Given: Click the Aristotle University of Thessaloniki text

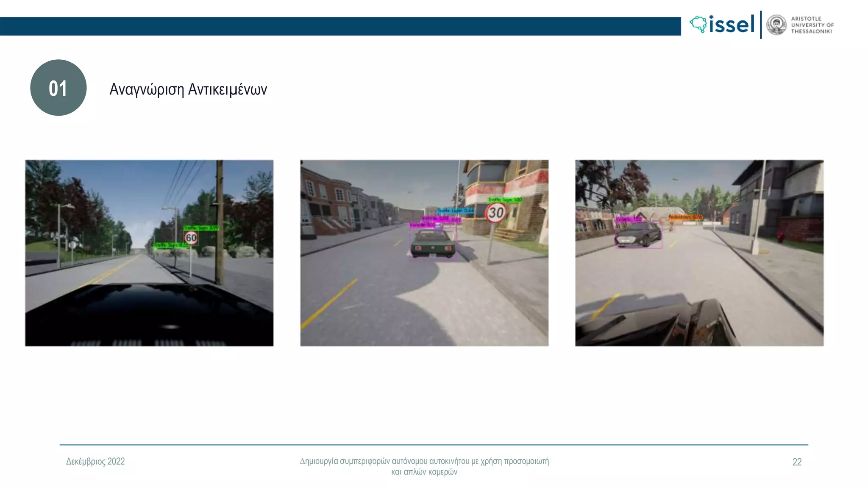Looking at the screenshot, I should 812,25.
